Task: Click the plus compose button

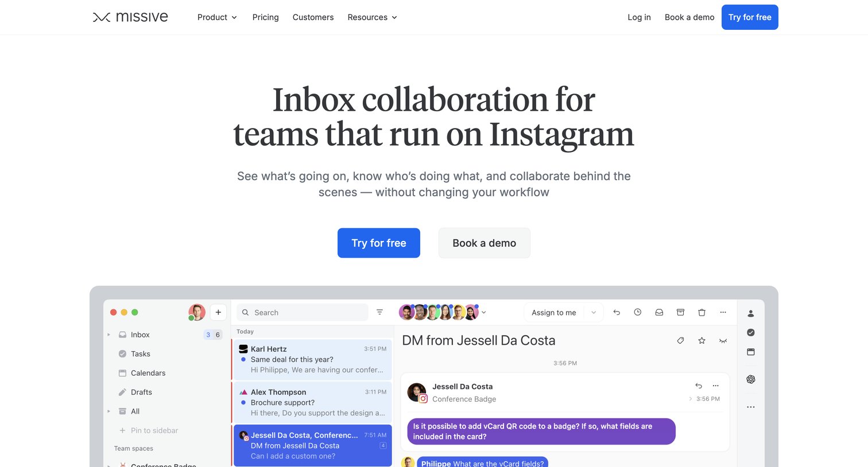Action: click(x=218, y=312)
